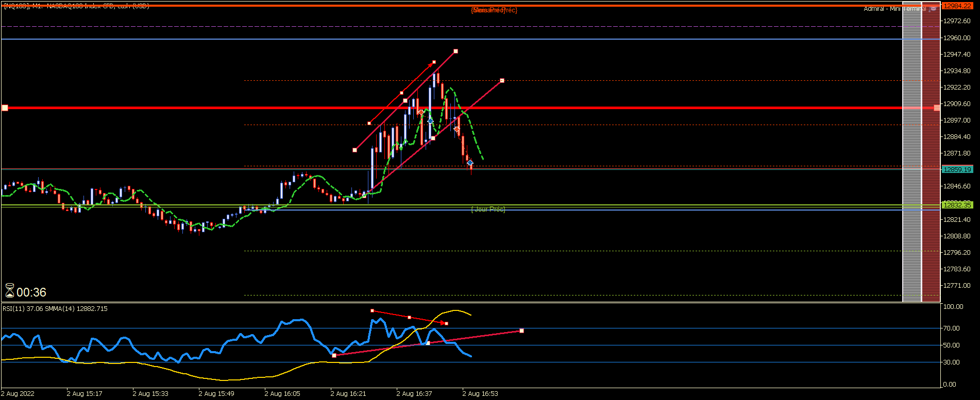Click the start handle of the thin red arrow line

click(369, 123)
